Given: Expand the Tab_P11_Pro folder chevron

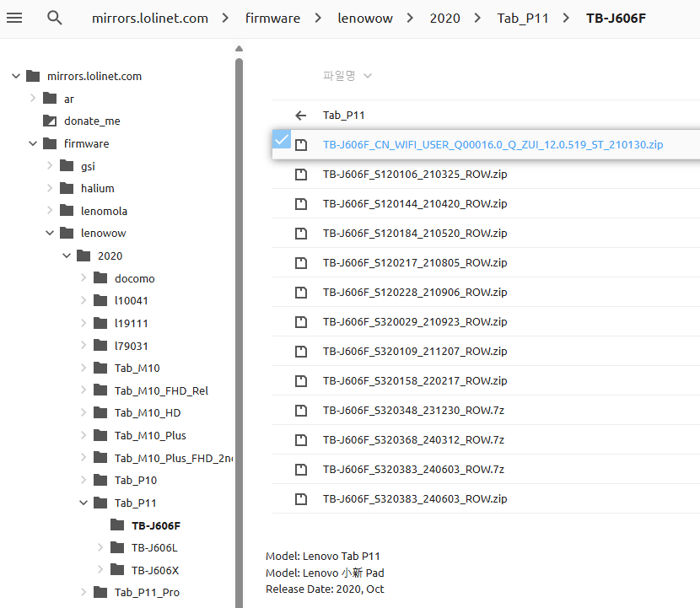Looking at the screenshot, I should coord(83,592).
